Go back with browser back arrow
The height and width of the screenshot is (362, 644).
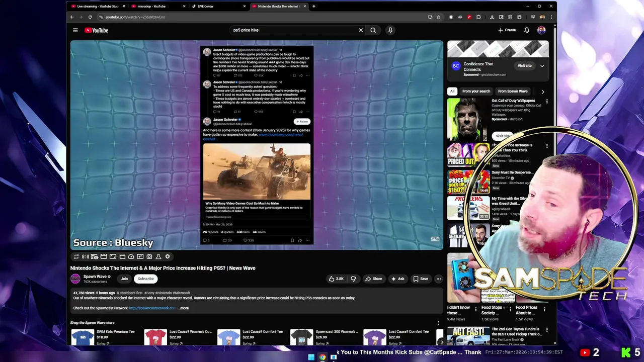pyautogui.click(x=72, y=17)
